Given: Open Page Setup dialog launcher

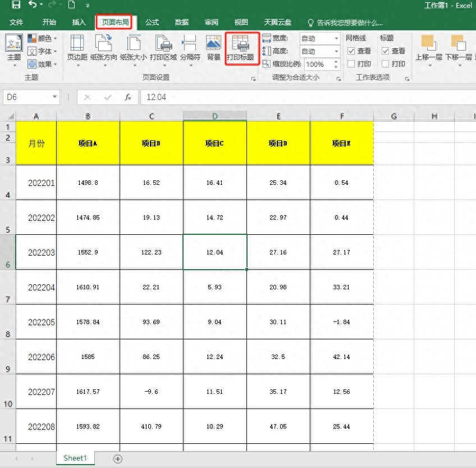Looking at the screenshot, I should pyautogui.click(x=253, y=79).
